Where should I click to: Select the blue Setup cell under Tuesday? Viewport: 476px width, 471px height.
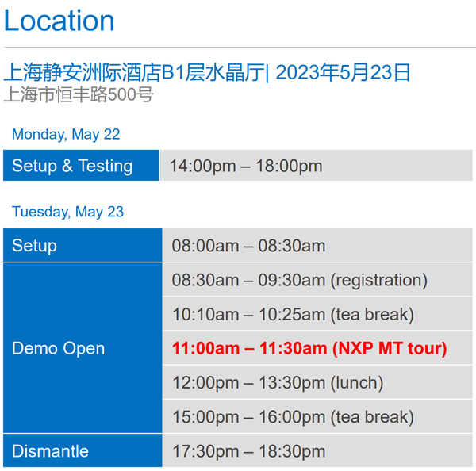click(x=83, y=246)
